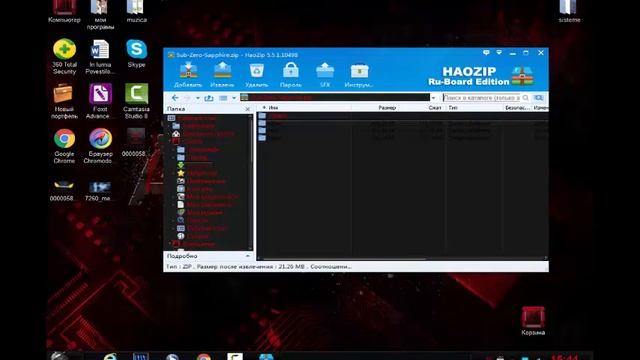The height and width of the screenshot is (360, 640).
Task: Select the house icon tree item
Action: 176,133
